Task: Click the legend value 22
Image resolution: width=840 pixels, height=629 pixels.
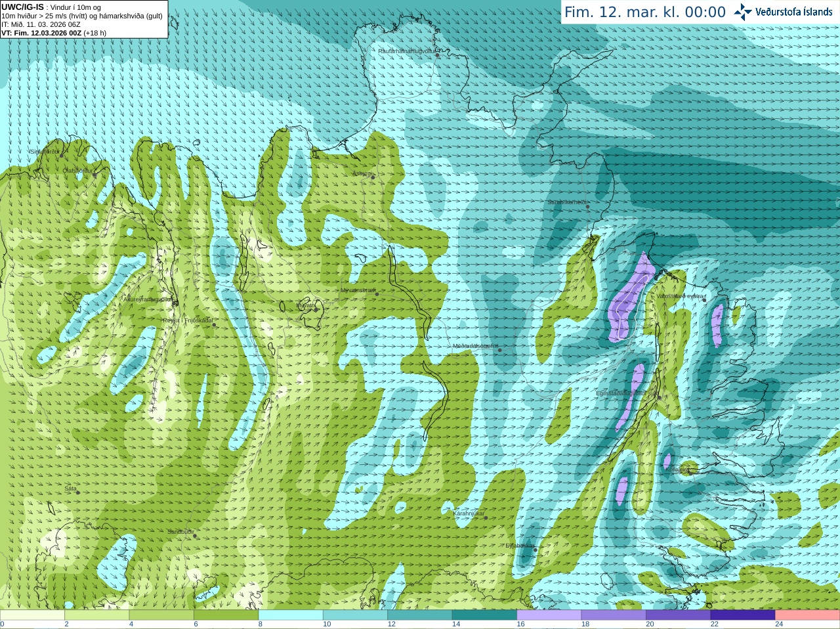Action: (x=715, y=624)
